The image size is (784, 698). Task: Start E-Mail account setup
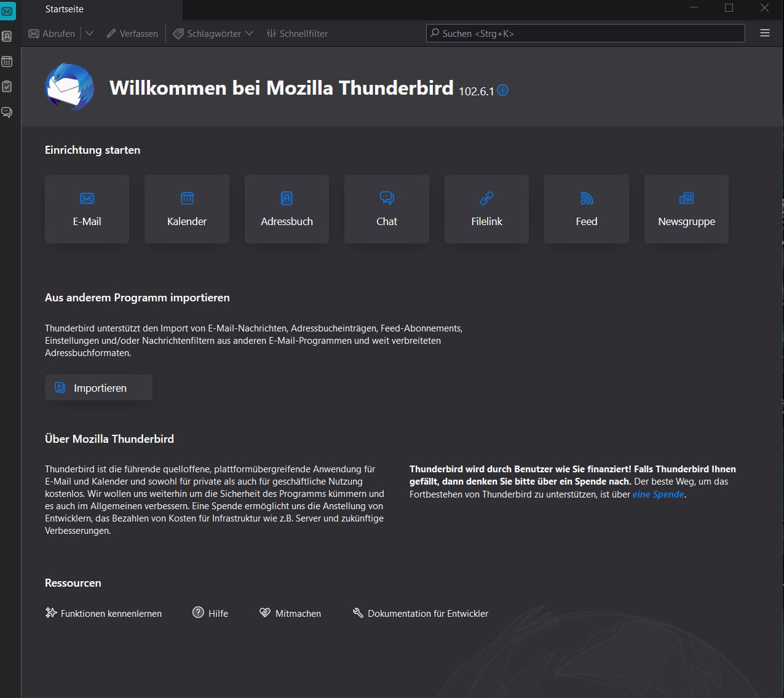point(87,209)
